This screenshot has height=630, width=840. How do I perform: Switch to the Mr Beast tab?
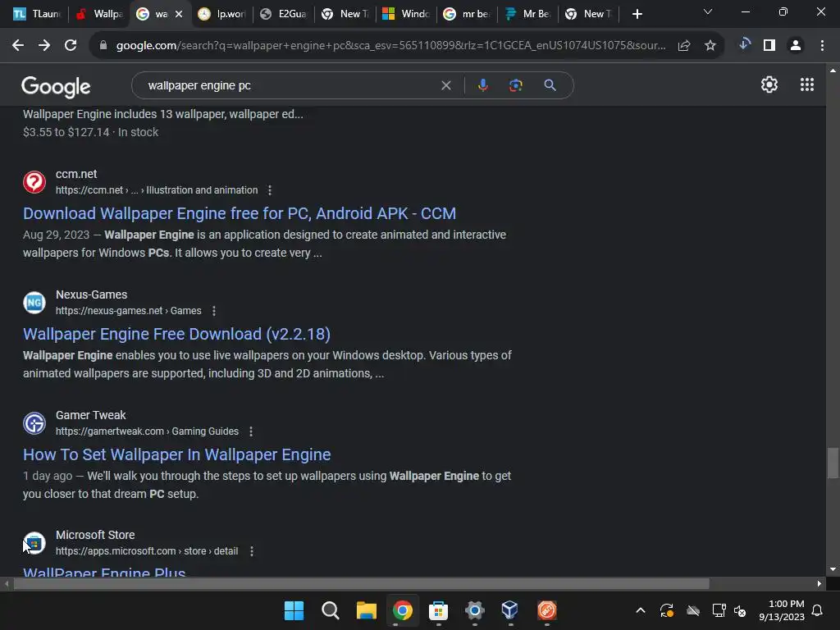pyautogui.click(x=529, y=14)
